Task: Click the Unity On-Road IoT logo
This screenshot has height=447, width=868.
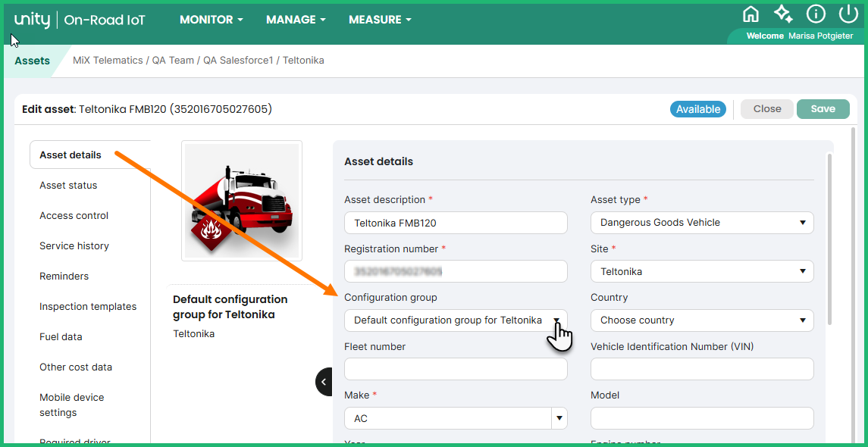Action: pos(80,20)
